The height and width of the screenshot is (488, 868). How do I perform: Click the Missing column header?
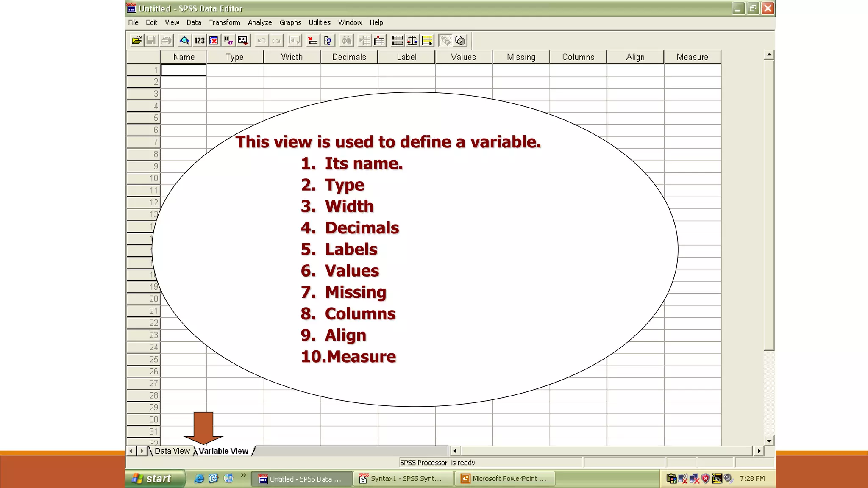tap(521, 57)
